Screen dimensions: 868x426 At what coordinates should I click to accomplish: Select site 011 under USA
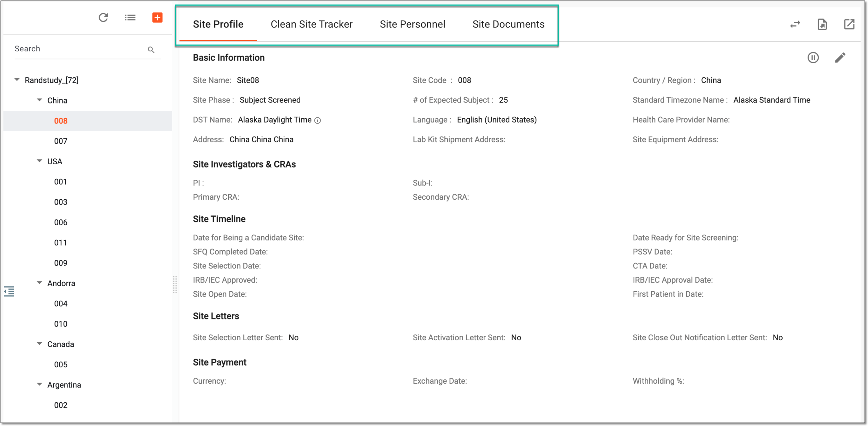pyautogui.click(x=60, y=243)
